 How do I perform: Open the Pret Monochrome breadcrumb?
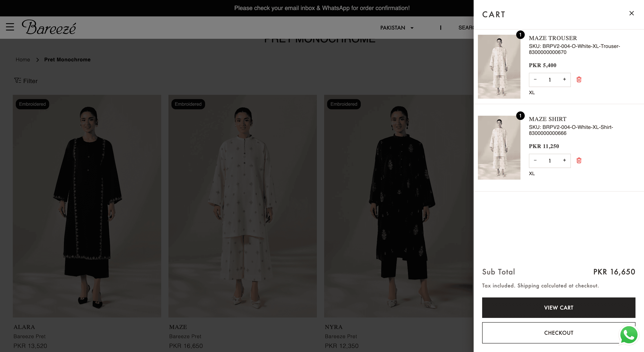(67, 59)
